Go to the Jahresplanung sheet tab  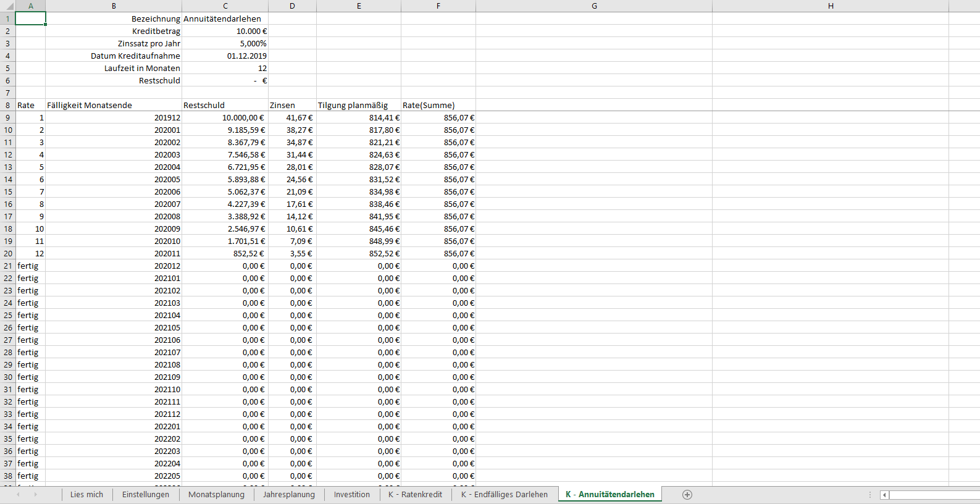coord(288,495)
